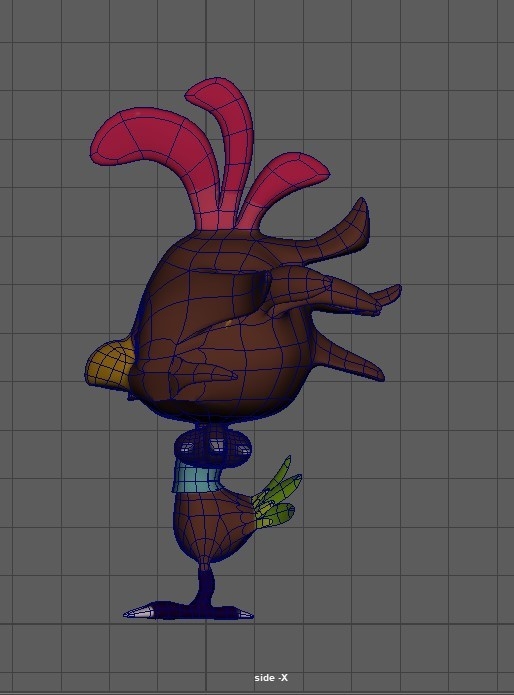Select the center of the brown head sphere

click(x=222, y=326)
